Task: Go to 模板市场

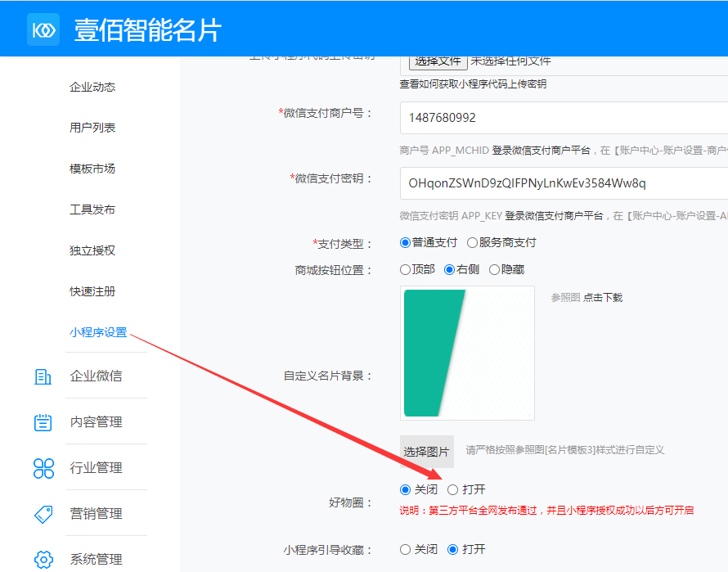Action: pos(92,169)
